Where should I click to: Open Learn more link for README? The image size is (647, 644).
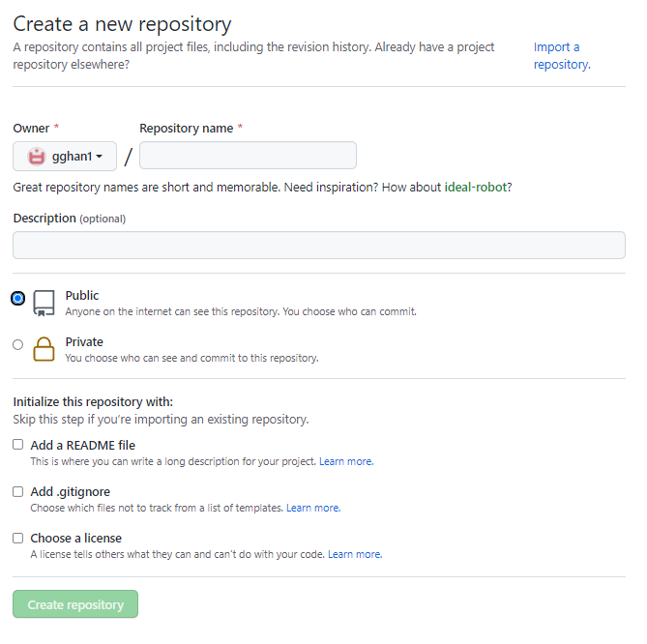click(x=346, y=462)
